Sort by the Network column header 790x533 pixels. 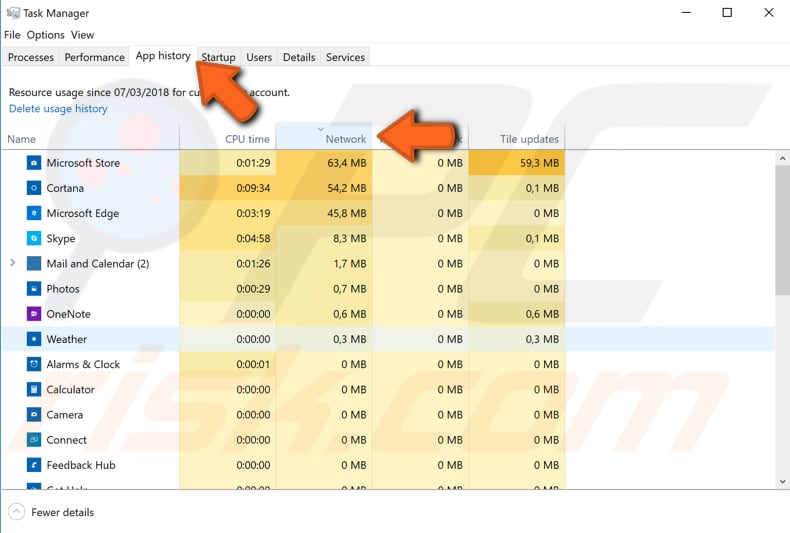click(345, 139)
